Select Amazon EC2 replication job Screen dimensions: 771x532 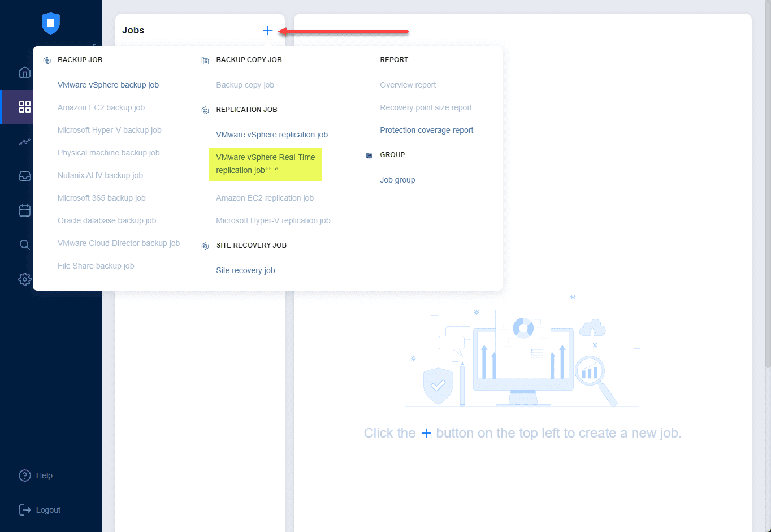[265, 198]
